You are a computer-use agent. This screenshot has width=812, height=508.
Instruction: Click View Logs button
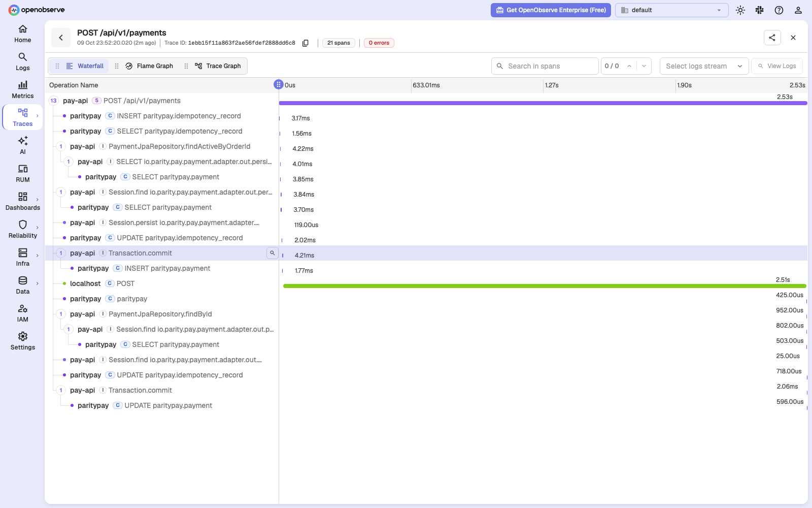click(777, 66)
